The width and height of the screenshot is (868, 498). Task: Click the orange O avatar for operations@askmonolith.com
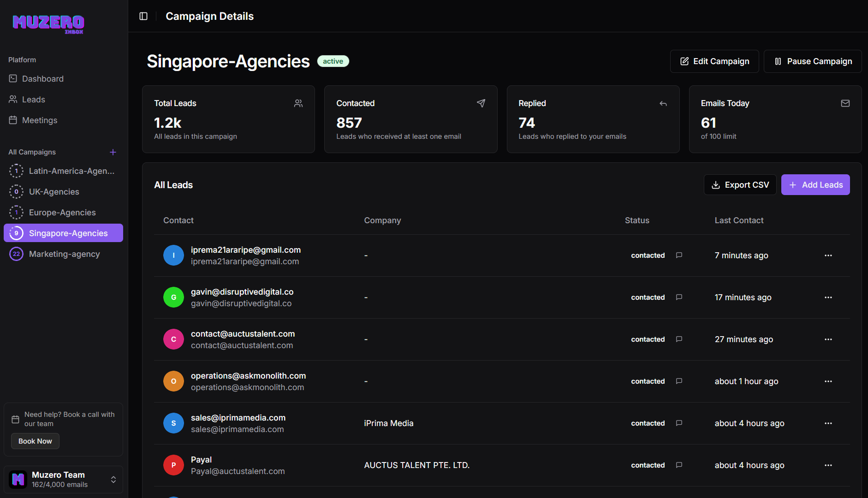(x=173, y=381)
